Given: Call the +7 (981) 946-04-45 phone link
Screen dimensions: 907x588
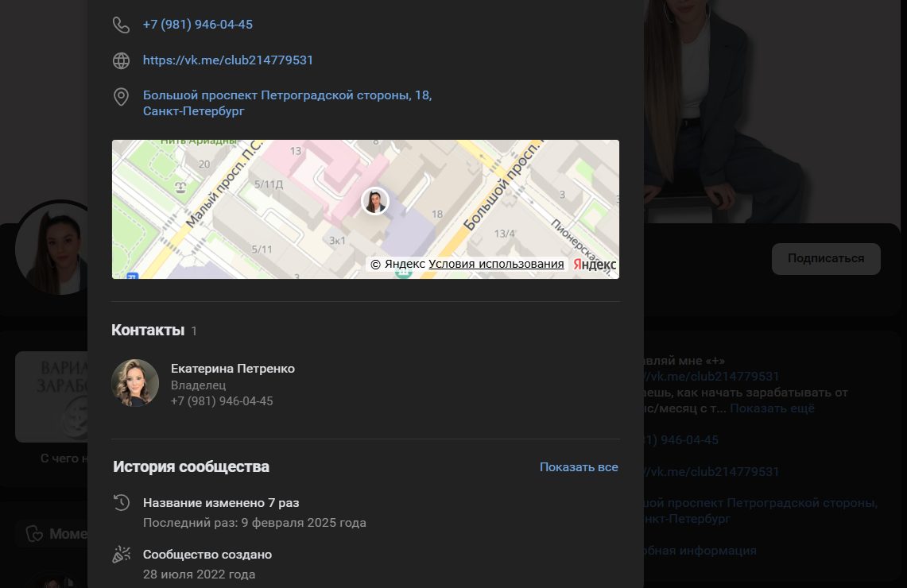Looking at the screenshot, I should 197,24.
